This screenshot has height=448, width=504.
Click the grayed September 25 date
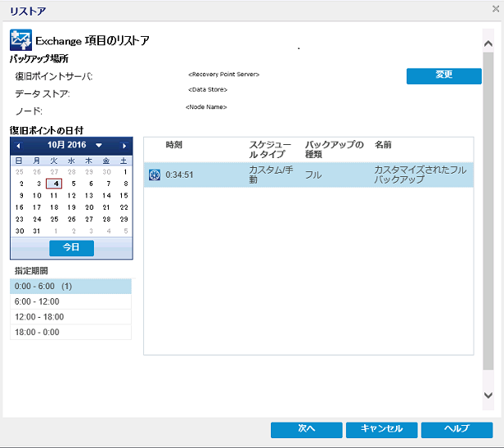(x=20, y=172)
